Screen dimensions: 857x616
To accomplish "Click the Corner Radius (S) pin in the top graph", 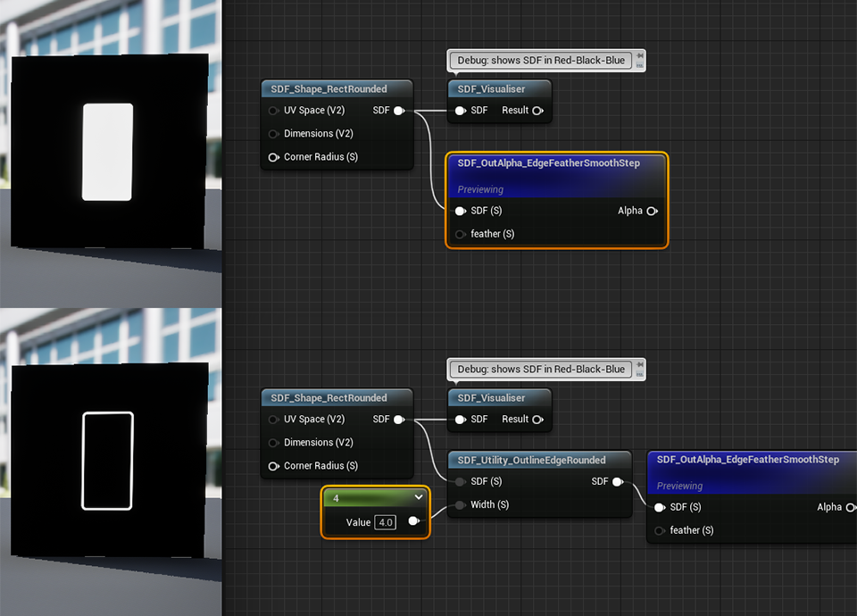I will pos(273,157).
